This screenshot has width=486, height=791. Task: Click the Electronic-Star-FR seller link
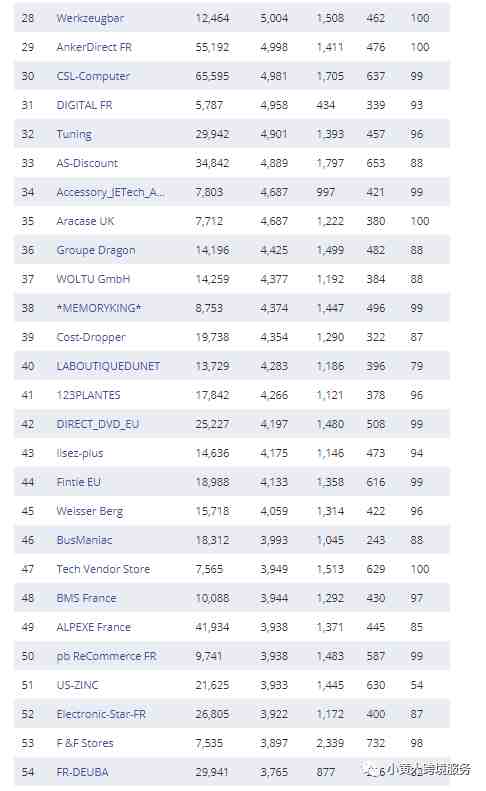pyautogui.click(x=101, y=714)
